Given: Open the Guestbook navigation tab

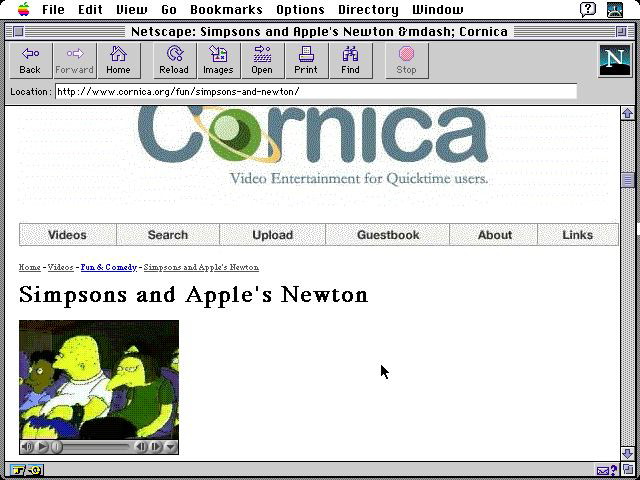Looking at the screenshot, I should point(388,235).
